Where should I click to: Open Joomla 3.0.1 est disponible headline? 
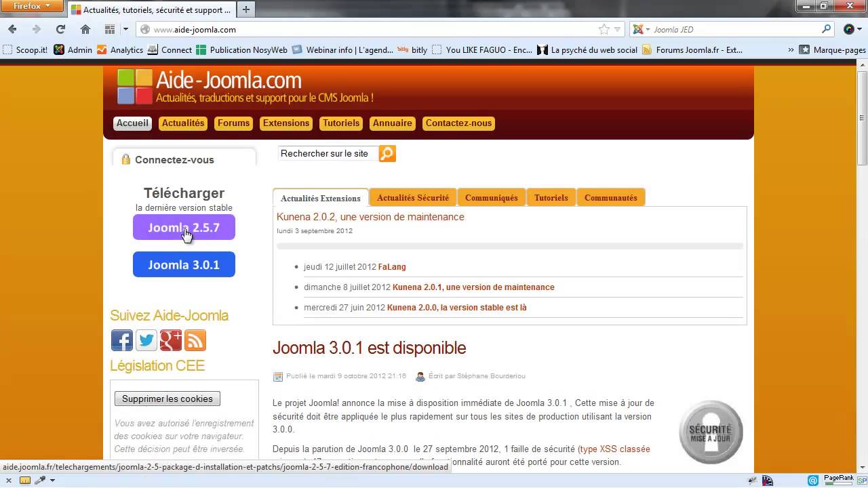coord(370,348)
